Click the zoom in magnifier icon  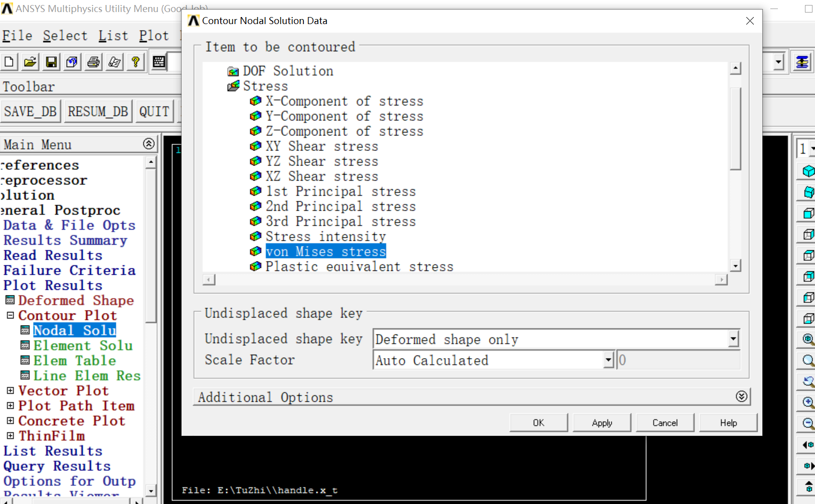tap(807, 402)
